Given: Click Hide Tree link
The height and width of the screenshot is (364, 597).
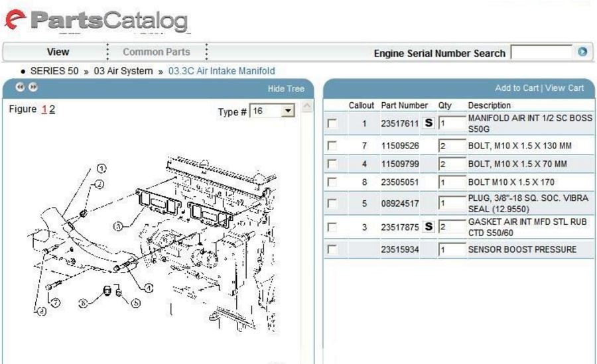Looking at the screenshot, I should [x=286, y=89].
